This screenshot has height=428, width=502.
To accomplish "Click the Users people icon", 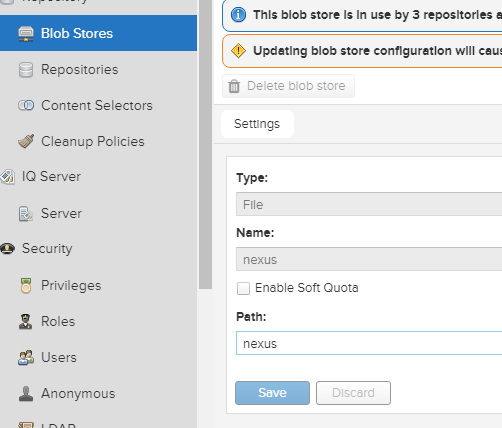I will click(x=26, y=357).
